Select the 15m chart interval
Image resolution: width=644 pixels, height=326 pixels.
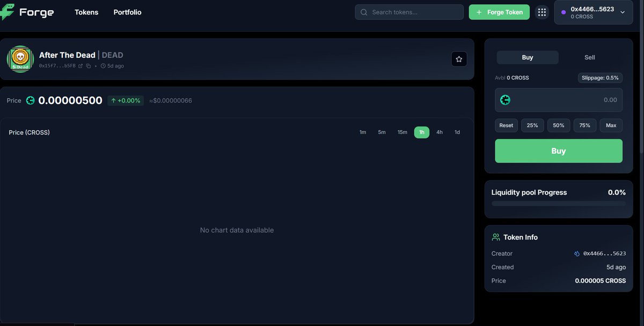coord(402,132)
